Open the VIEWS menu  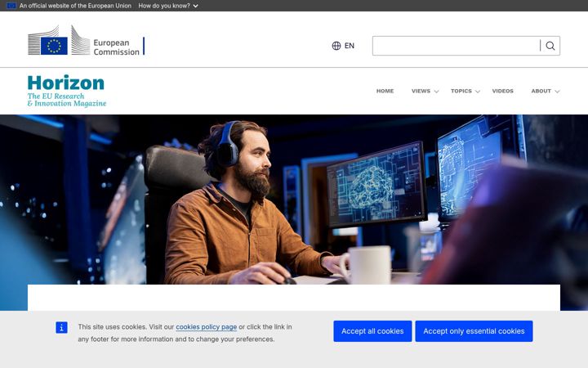pyautogui.click(x=421, y=91)
